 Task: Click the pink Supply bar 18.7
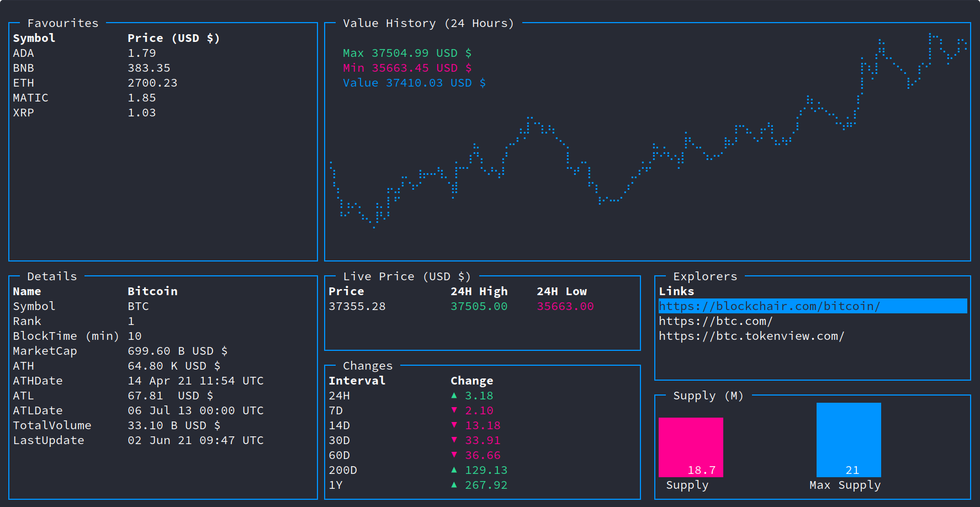pos(691,447)
